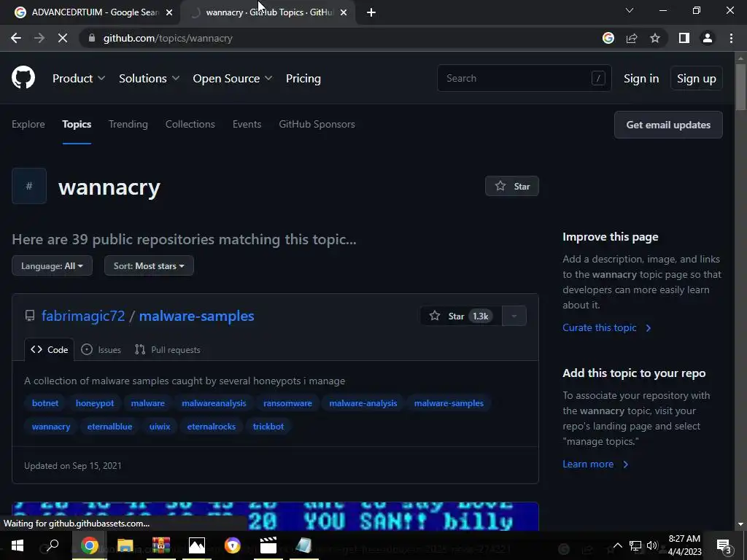The height and width of the screenshot is (560, 747).
Task: Close the wannacry GitHub Topics tab
Action: point(344,12)
